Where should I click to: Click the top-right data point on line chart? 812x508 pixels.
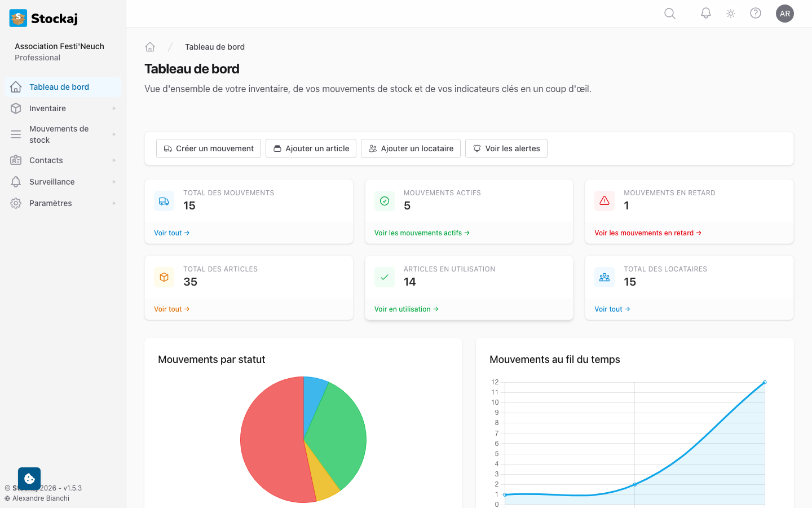(x=765, y=382)
